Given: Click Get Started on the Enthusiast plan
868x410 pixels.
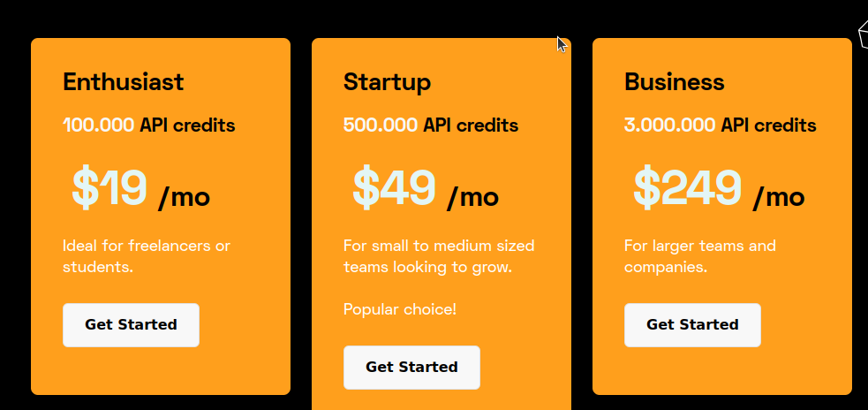Looking at the screenshot, I should pos(131,325).
